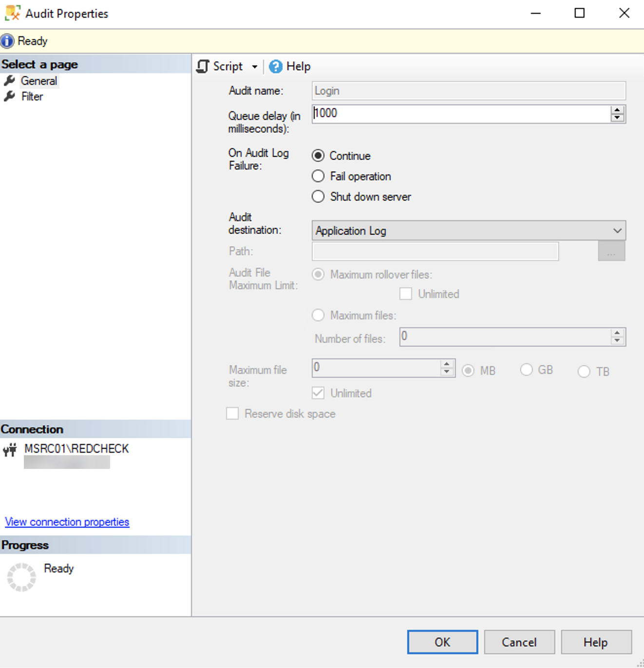The image size is (644, 668).
Task: Select the General page wrench icon
Action: point(9,81)
